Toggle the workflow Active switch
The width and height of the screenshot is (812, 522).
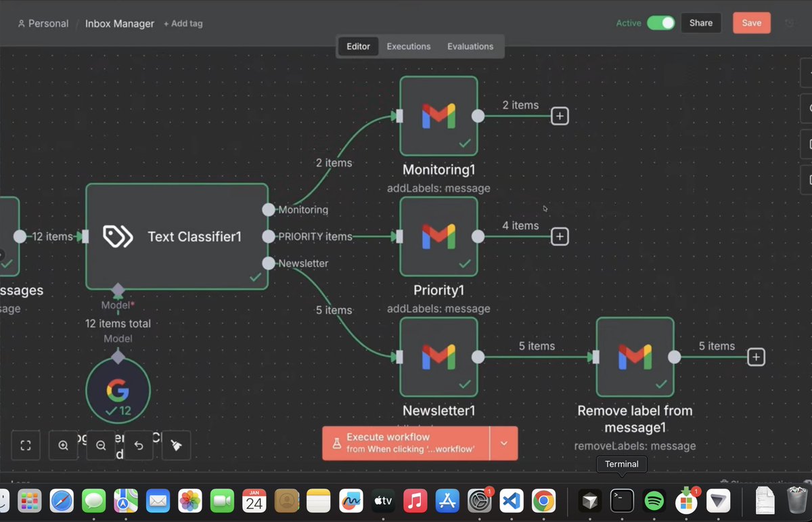[660, 23]
